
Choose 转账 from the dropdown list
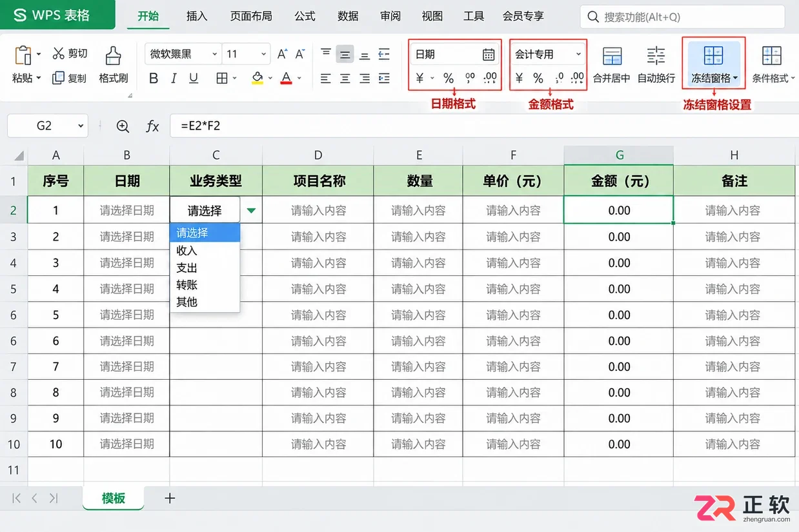(x=205, y=284)
